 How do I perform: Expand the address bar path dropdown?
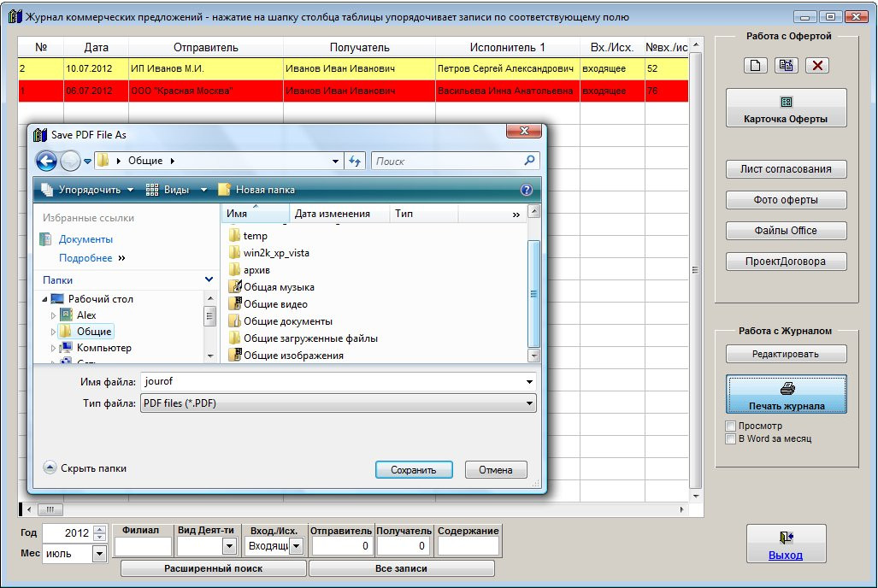point(335,162)
